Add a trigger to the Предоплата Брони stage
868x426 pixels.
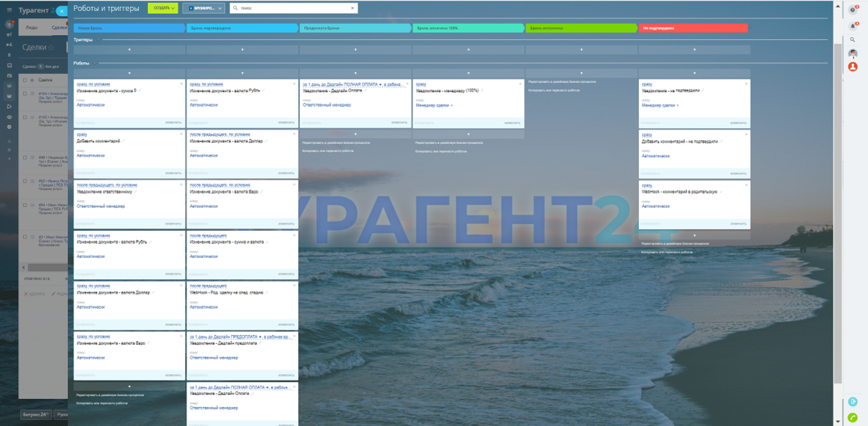click(355, 50)
